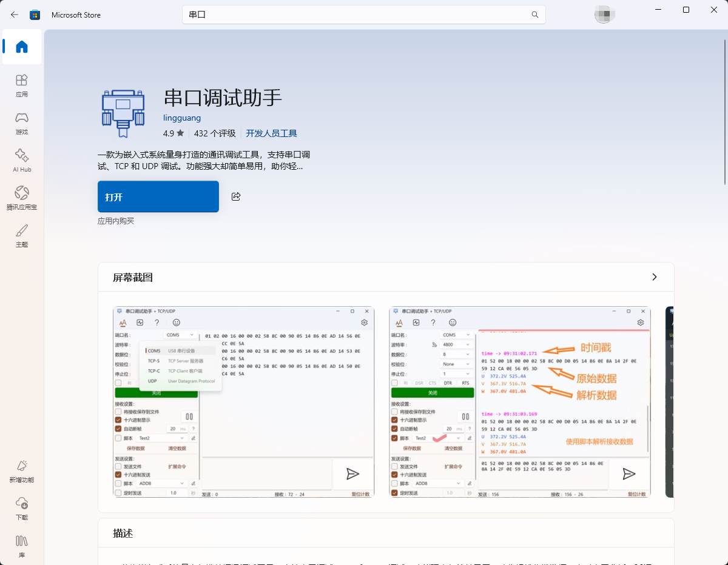The width and height of the screenshot is (728, 565).
Task: Navigate back with the arrow icon
Action: pyautogui.click(x=15, y=15)
